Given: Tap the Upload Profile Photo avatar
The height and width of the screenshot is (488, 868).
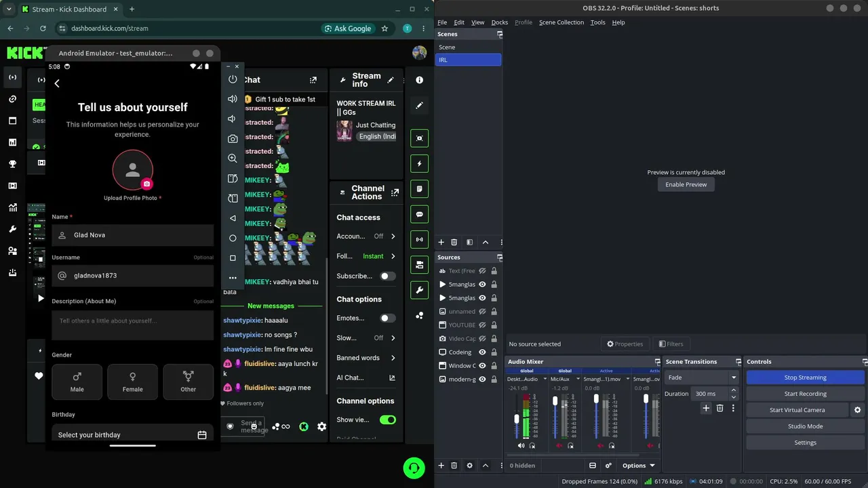Looking at the screenshot, I should coord(133,170).
